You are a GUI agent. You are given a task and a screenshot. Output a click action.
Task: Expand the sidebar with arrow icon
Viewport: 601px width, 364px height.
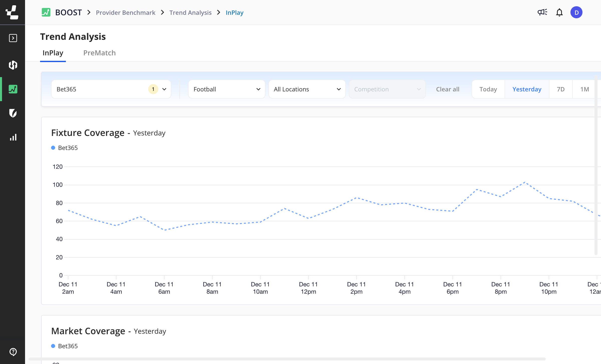click(13, 38)
